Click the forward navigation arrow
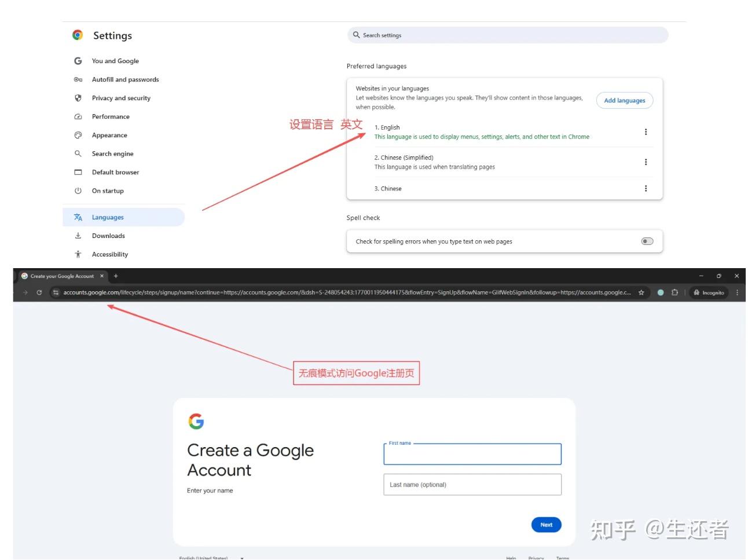748x560 pixels. (25, 292)
